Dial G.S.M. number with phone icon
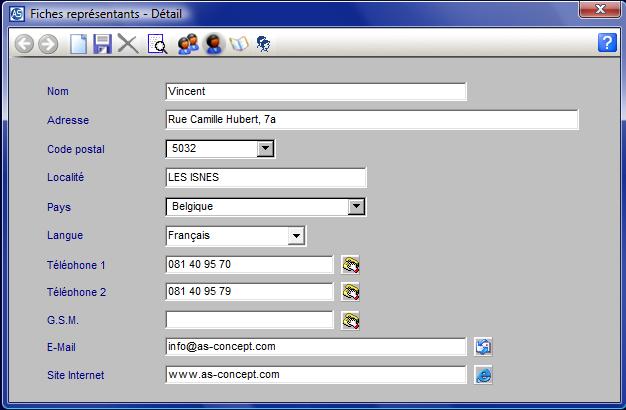The width and height of the screenshot is (626, 410). tap(350, 321)
